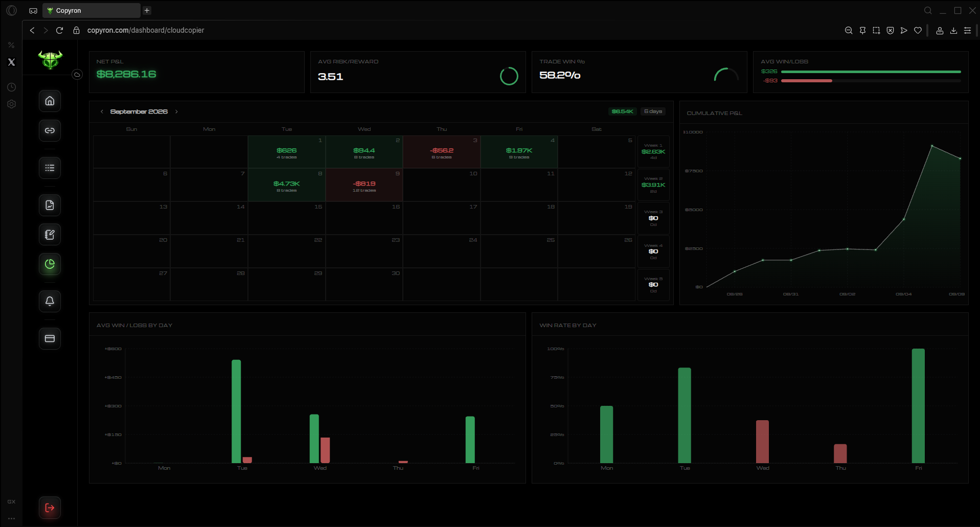Open the browser history clock icon
980x527 pixels.
pyautogui.click(x=11, y=87)
